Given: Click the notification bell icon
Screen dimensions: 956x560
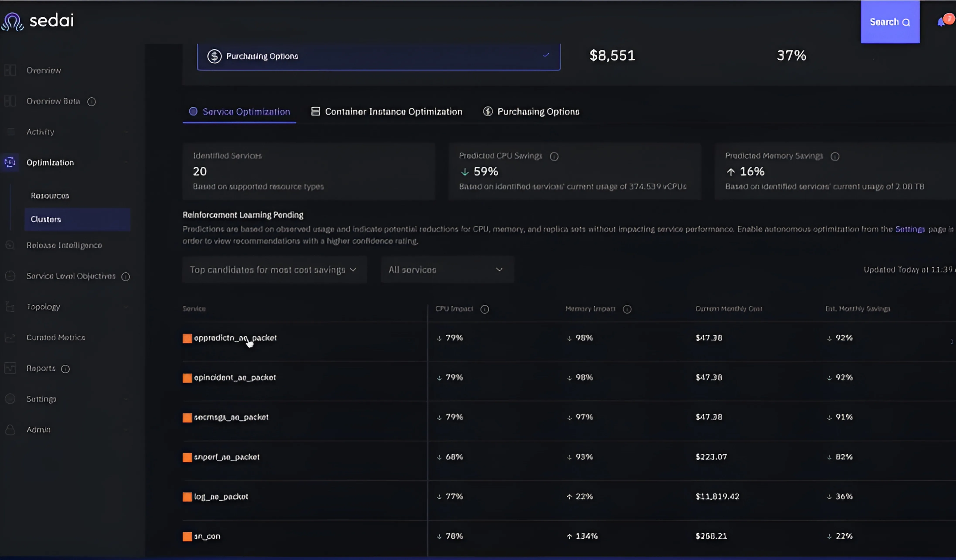Looking at the screenshot, I should pyautogui.click(x=942, y=22).
